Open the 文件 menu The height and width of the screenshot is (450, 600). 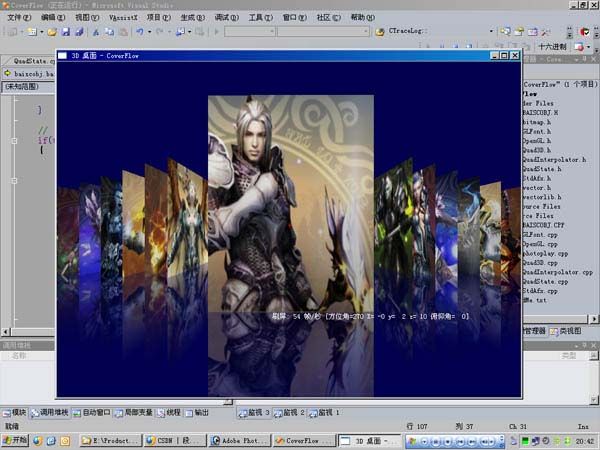(19, 17)
